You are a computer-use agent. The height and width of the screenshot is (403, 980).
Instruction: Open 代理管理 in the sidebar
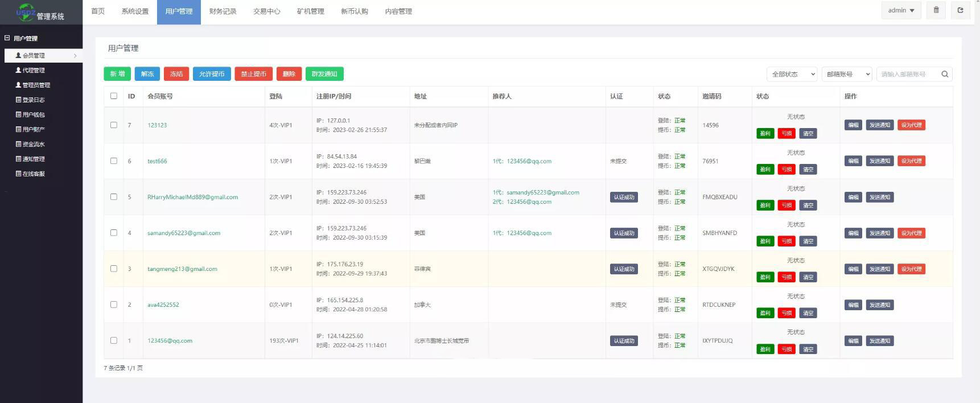33,71
